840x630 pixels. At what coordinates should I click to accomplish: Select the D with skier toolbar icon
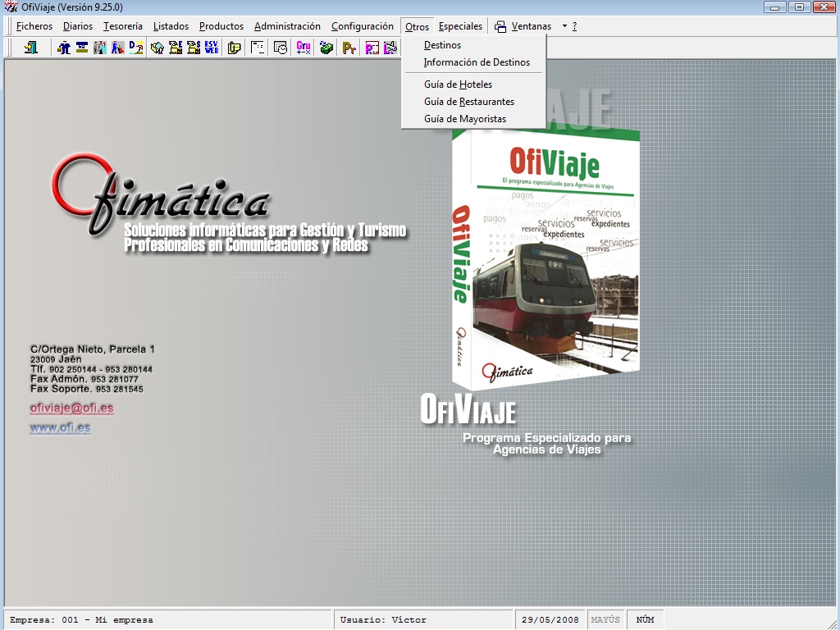pos(134,48)
